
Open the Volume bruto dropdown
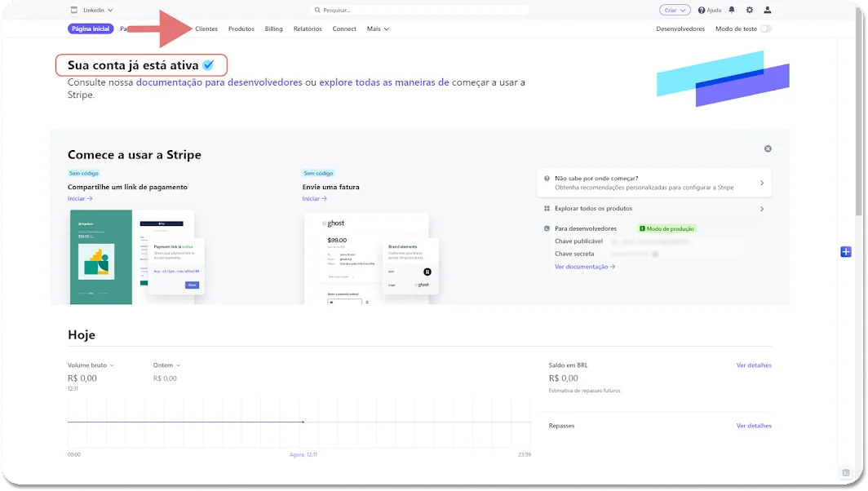coord(91,365)
